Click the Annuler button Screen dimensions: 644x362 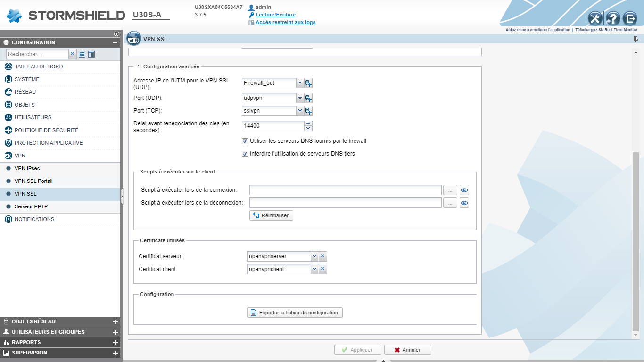(408, 350)
